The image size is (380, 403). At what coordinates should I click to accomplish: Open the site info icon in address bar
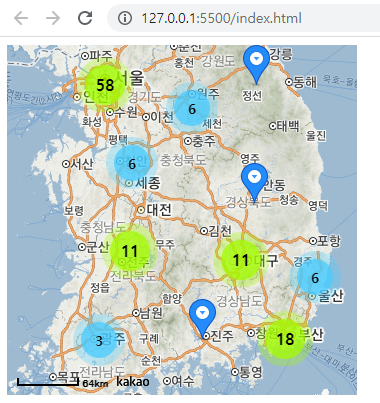pos(125,18)
